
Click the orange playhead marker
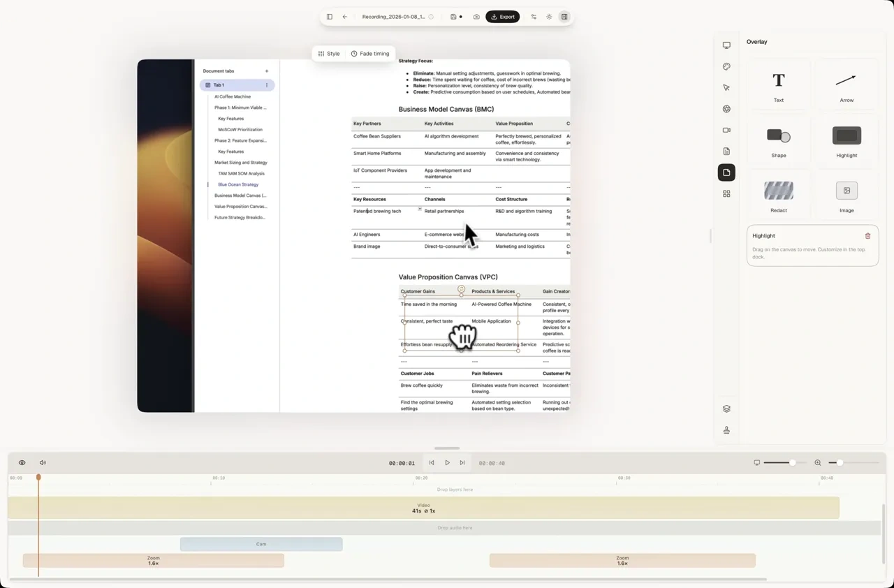pos(38,477)
